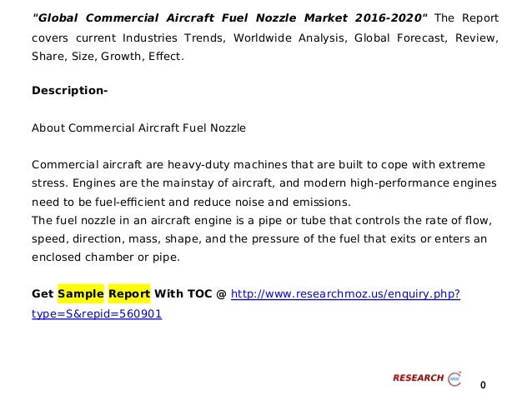The image size is (532, 400).
Task: Select the Description- heading
Action: pyautogui.click(x=69, y=90)
